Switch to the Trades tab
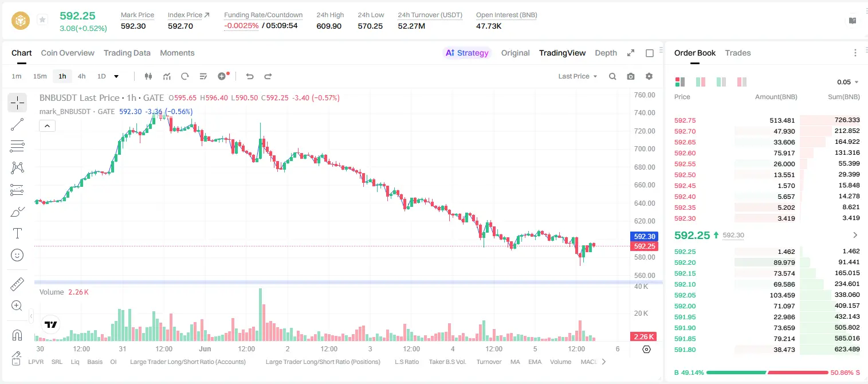868x384 pixels. pyautogui.click(x=737, y=53)
